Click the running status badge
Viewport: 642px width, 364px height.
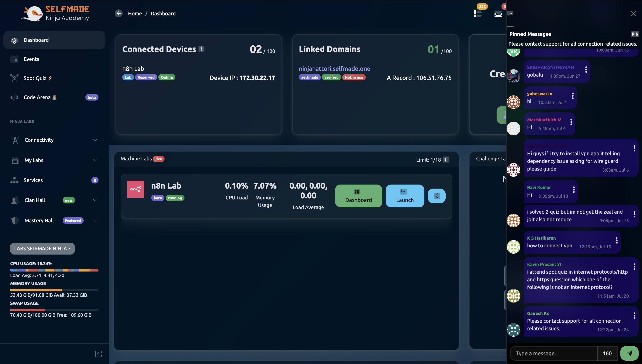point(175,198)
